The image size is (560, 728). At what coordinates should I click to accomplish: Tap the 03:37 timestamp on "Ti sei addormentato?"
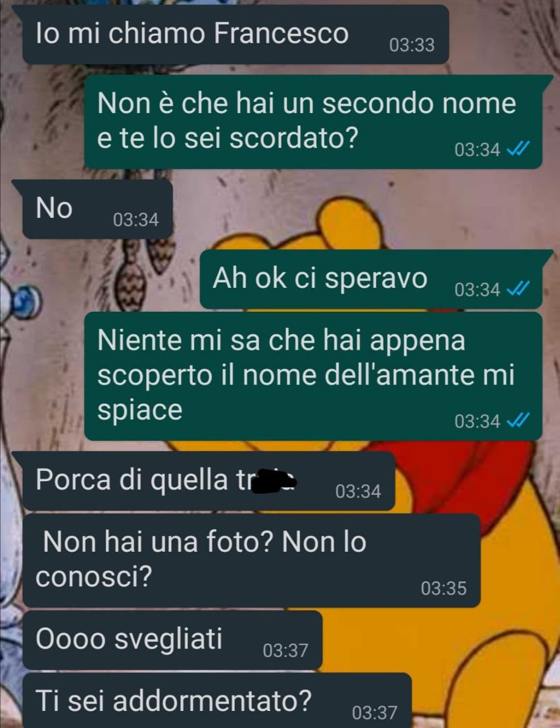(375, 712)
